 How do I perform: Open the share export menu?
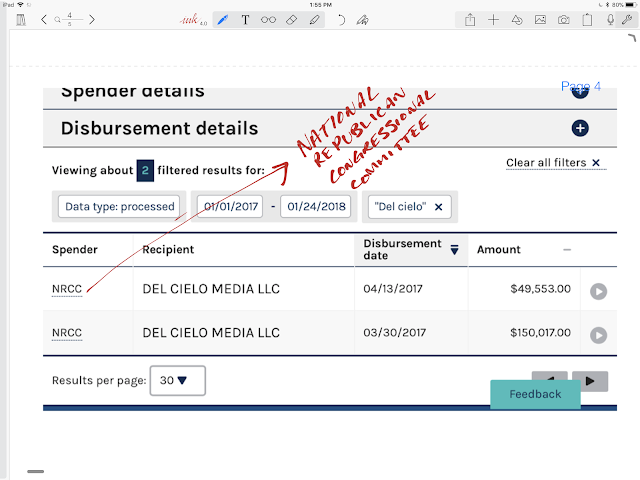pos(470,20)
